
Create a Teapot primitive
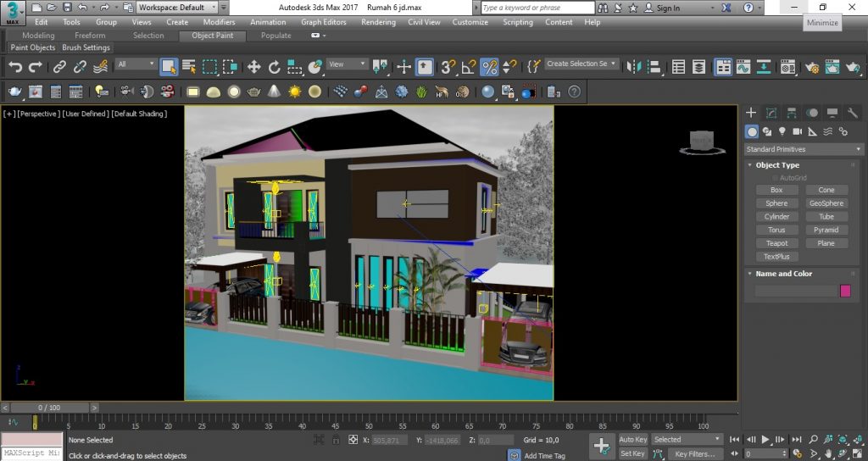(776, 243)
